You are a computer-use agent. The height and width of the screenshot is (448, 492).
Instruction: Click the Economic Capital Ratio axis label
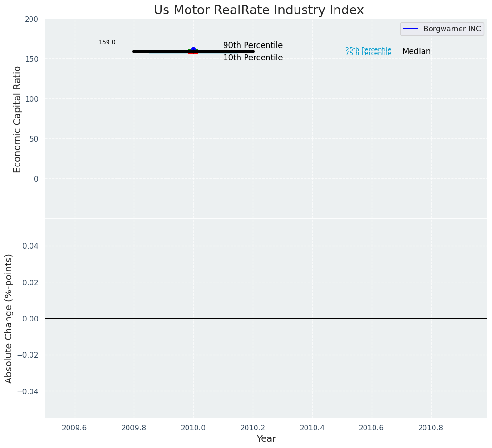point(18,119)
